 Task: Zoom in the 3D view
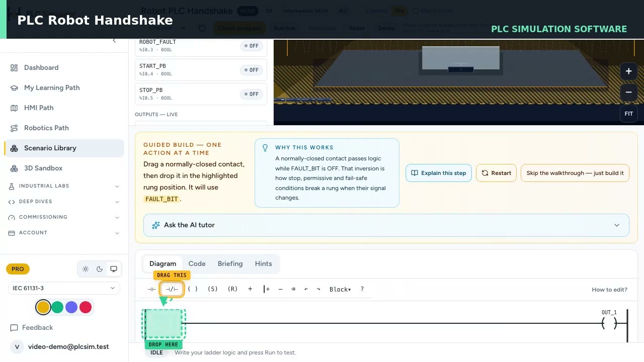[x=629, y=71]
